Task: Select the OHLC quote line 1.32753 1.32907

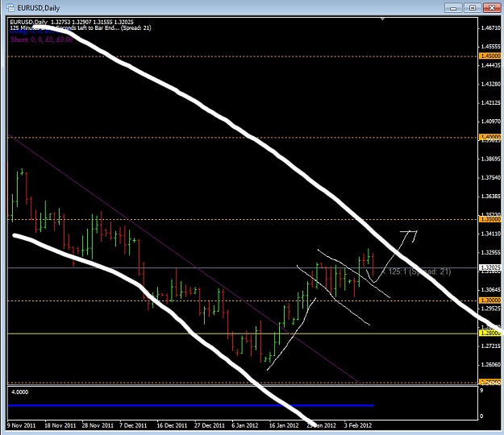Action: click(x=71, y=22)
